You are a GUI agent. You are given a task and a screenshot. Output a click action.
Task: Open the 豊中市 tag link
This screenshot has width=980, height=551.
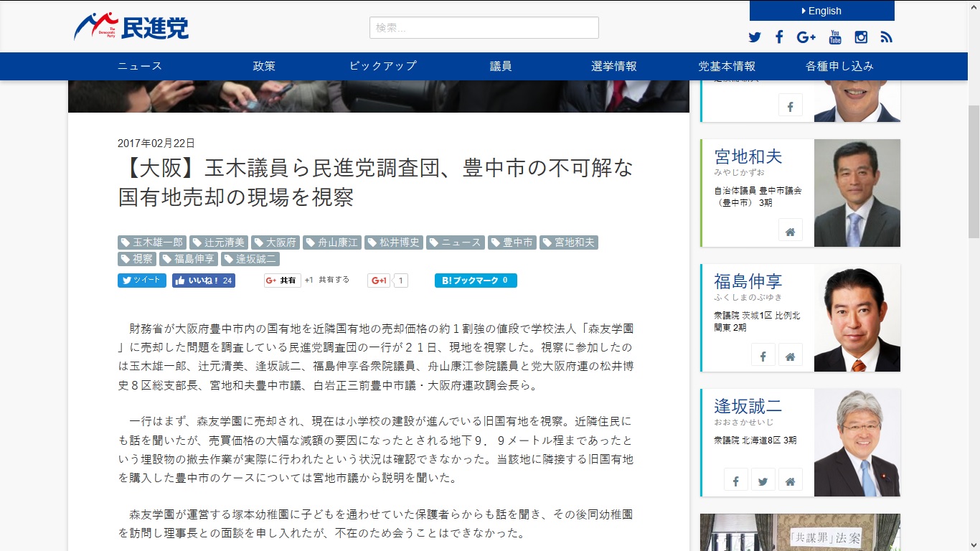[512, 242]
